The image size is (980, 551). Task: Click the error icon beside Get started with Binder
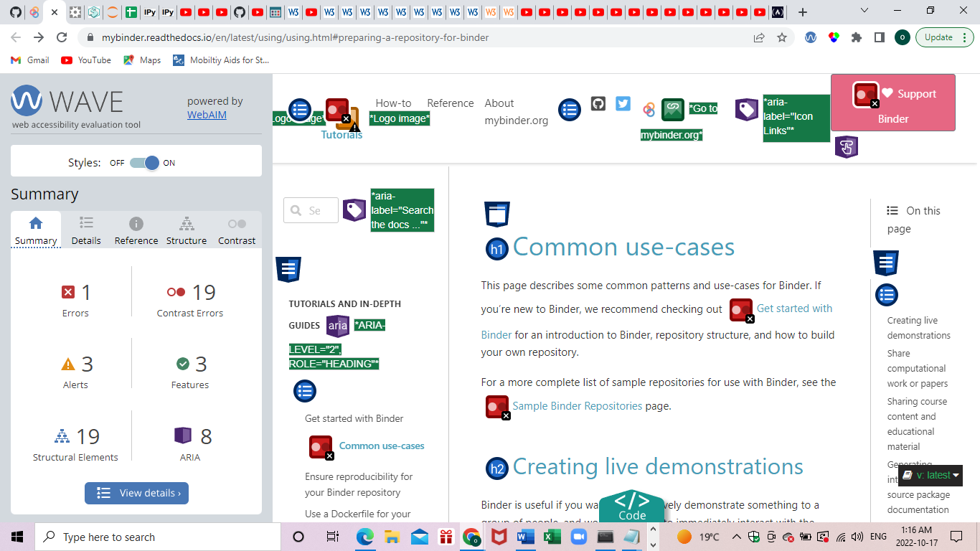pyautogui.click(x=741, y=310)
